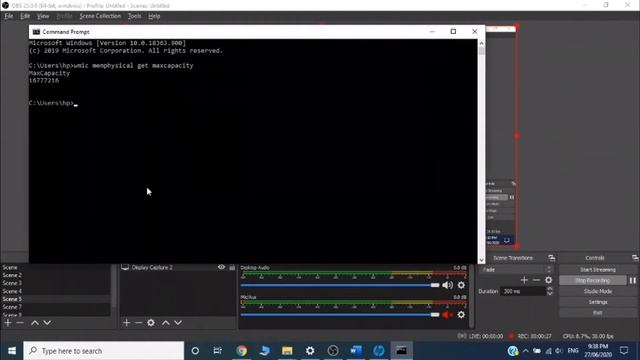Open Command Prompt title bar icon
Image resolution: width=640 pixels, height=360 pixels.
pos(36,32)
